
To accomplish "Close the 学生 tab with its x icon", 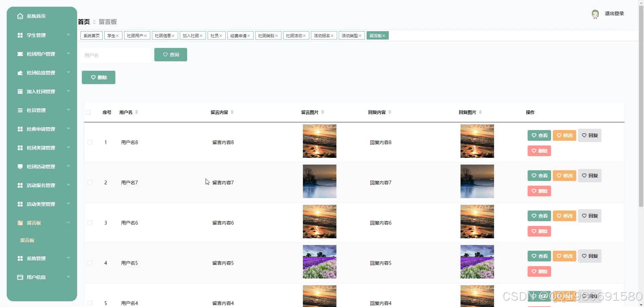I will 117,36.
